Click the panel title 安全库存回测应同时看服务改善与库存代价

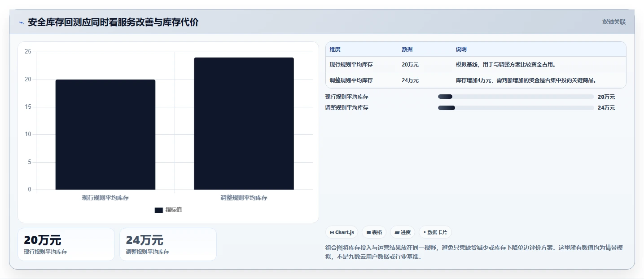[x=113, y=22]
